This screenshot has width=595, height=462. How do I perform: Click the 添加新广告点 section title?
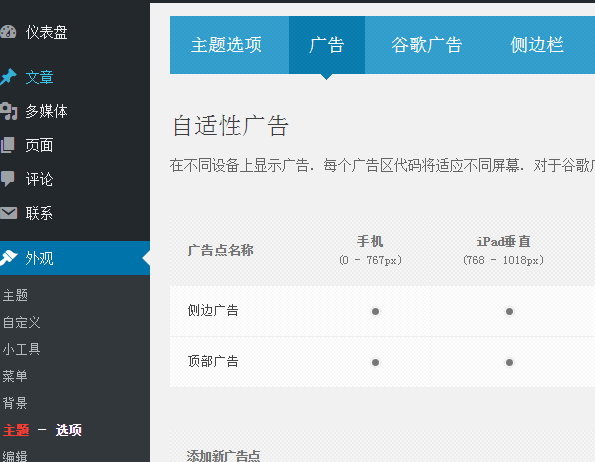tap(223, 456)
